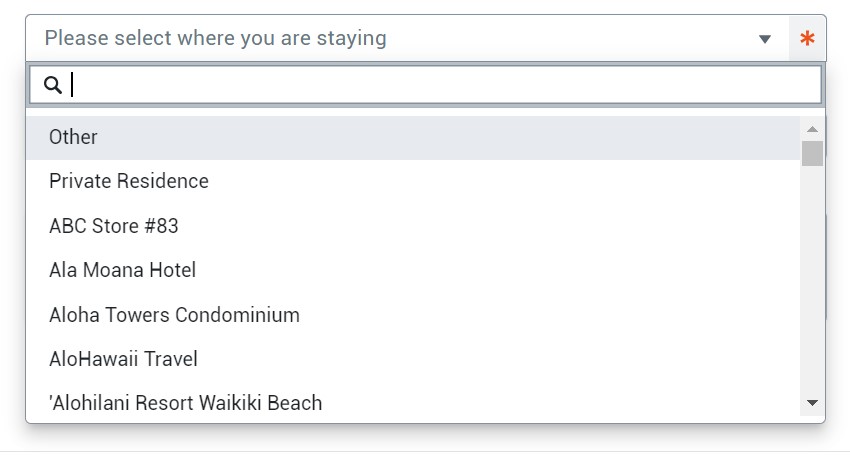
Task: Click the scrollbar thumb in the list
Action: tap(812, 153)
